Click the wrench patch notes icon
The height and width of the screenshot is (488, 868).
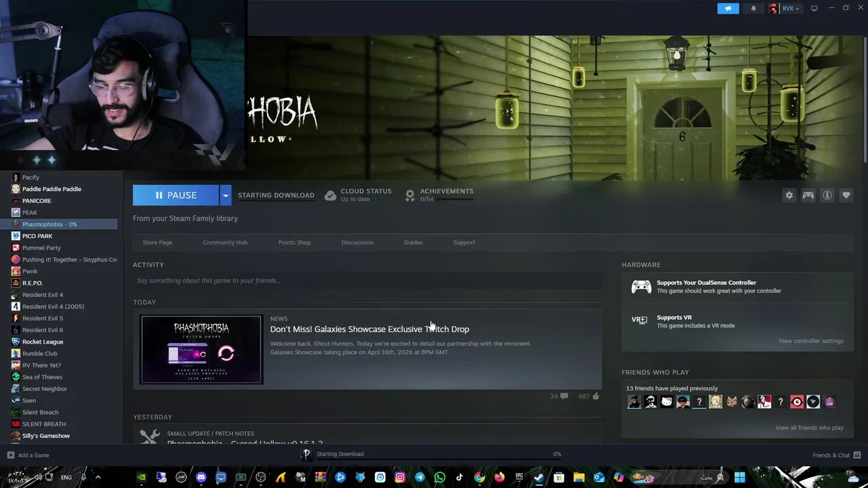tap(149, 437)
